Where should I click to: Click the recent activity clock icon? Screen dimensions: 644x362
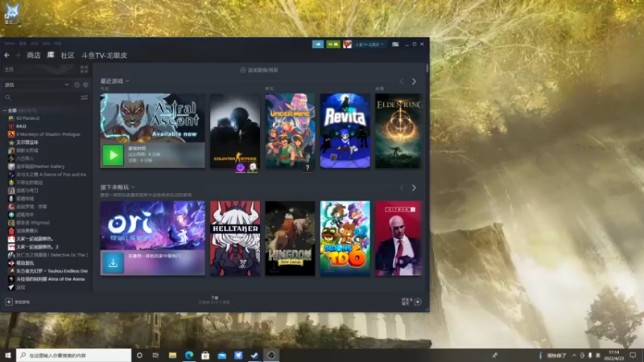(x=76, y=84)
